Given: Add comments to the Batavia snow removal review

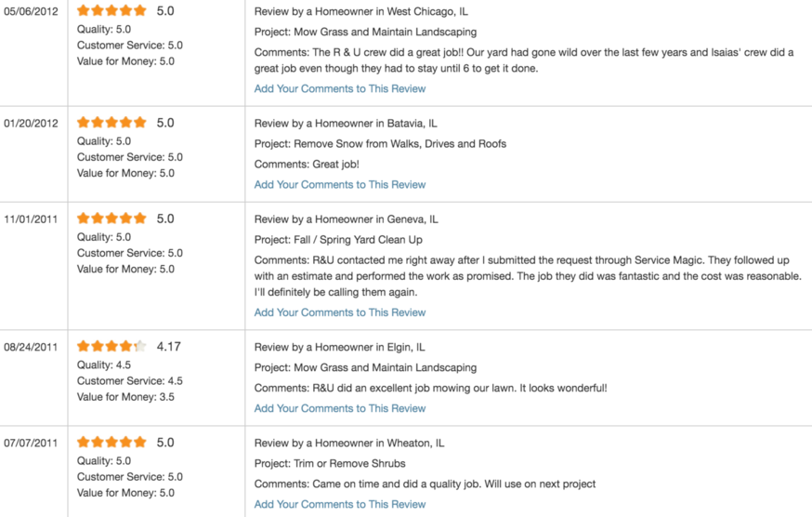Looking at the screenshot, I should [x=340, y=185].
